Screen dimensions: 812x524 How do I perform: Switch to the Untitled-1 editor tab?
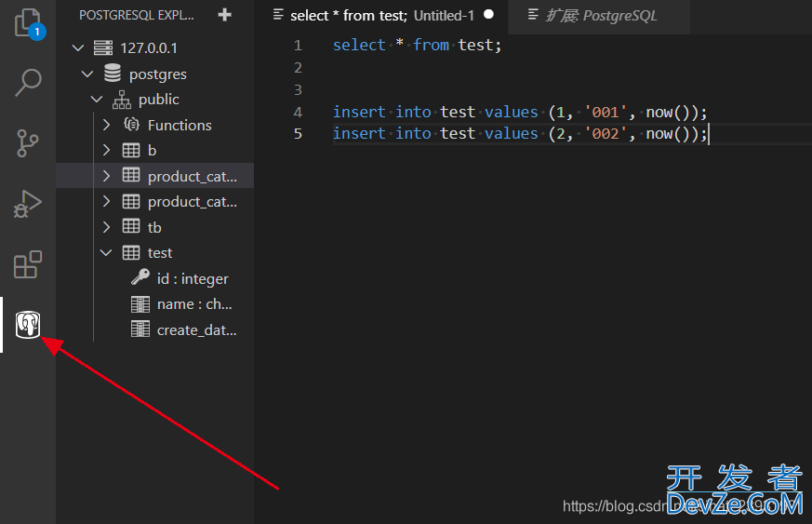tap(382, 16)
